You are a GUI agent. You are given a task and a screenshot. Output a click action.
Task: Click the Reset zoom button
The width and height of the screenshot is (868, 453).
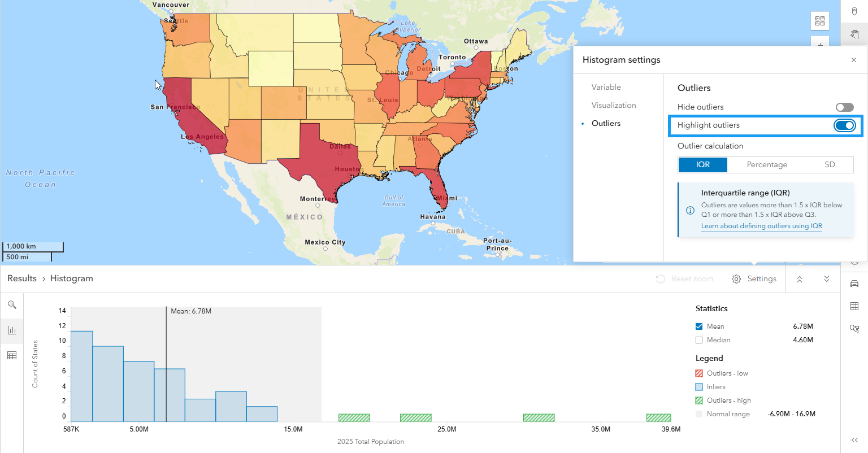[x=684, y=279]
